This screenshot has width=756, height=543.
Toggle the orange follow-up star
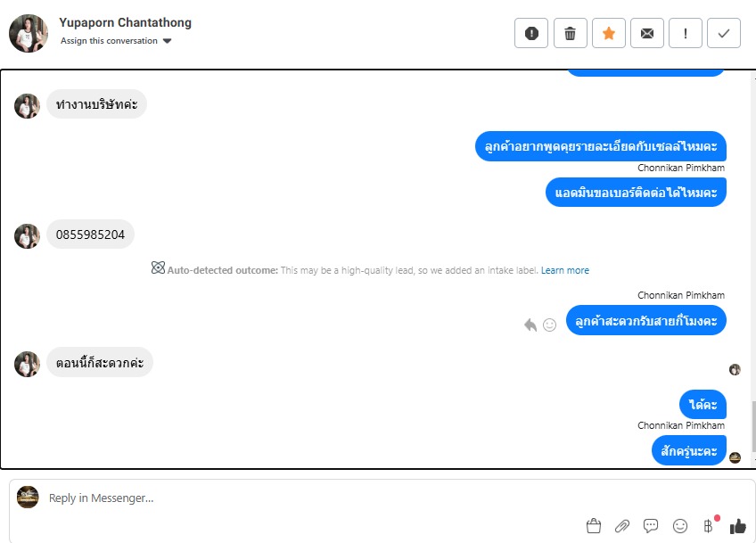[609, 33]
